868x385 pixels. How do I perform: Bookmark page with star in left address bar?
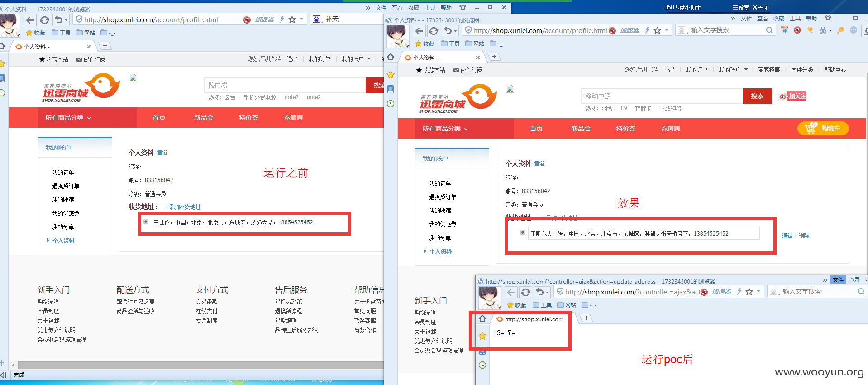point(292,19)
